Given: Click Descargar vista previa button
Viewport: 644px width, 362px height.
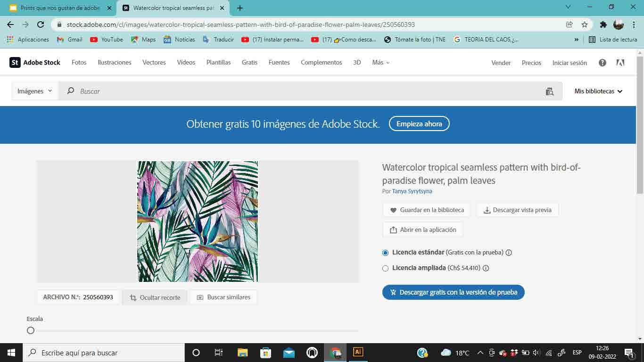Looking at the screenshot, I should tap(517, 210).
